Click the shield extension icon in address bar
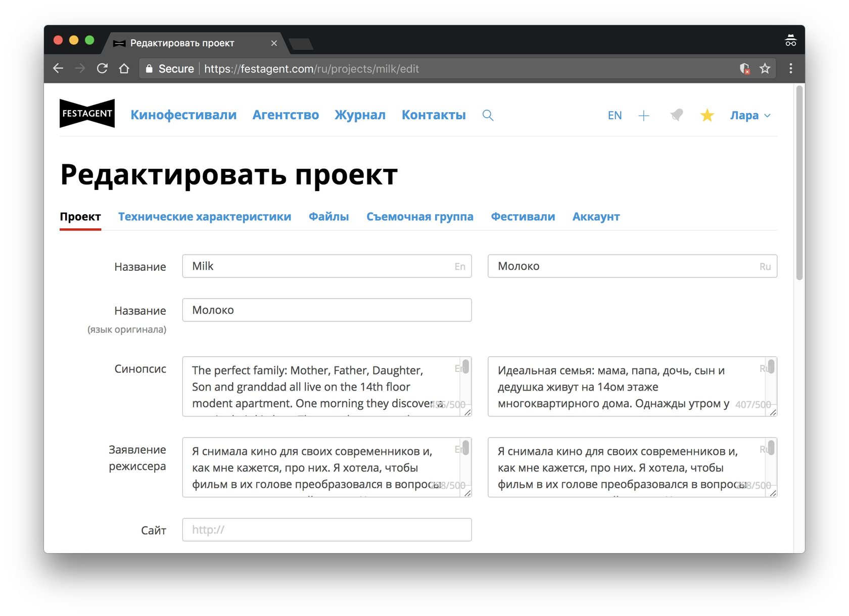This screenshot has height=616, width=849. [x=744, y=68]
